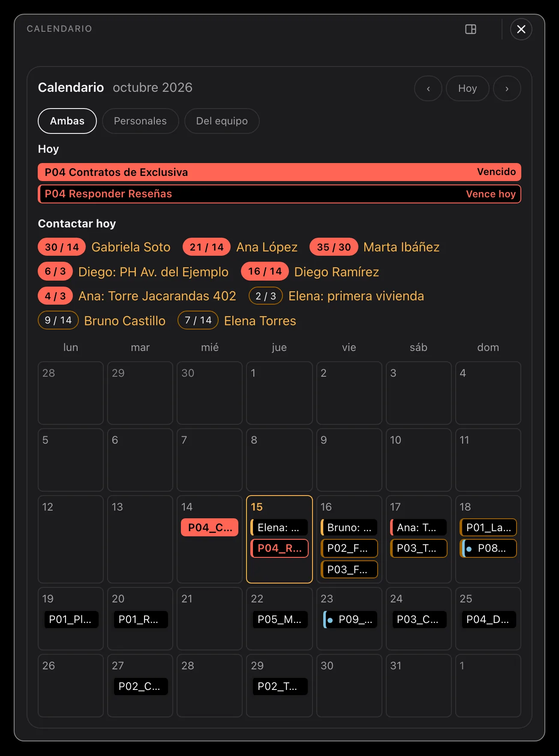This screenshot has height=756, width=559.
Task: Open contact Elena Torres
Action: click(x=260, y=321)
